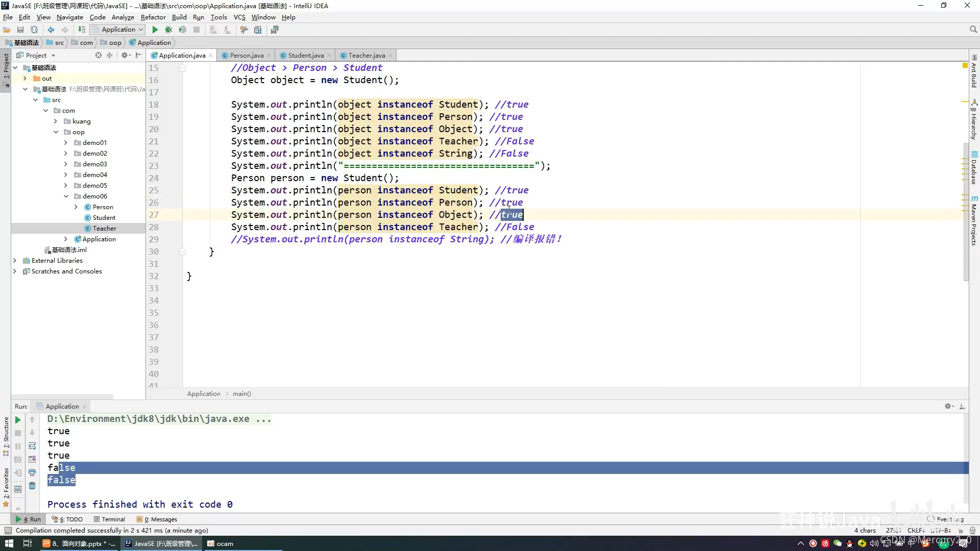Open the 6: TODO tool window

click(67, 519)
